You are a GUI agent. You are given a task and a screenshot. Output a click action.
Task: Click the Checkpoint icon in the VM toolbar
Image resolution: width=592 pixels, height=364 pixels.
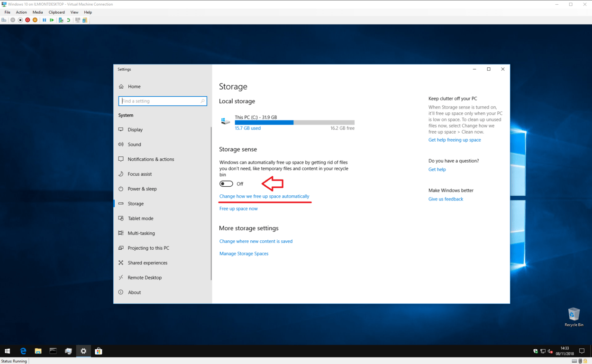click(x=61, y=20)
